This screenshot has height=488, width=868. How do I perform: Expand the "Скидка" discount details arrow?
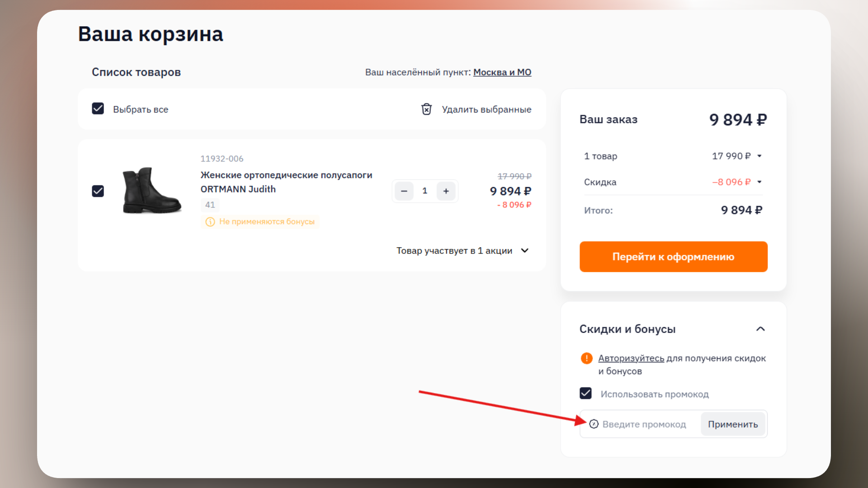tap(759, 182)
